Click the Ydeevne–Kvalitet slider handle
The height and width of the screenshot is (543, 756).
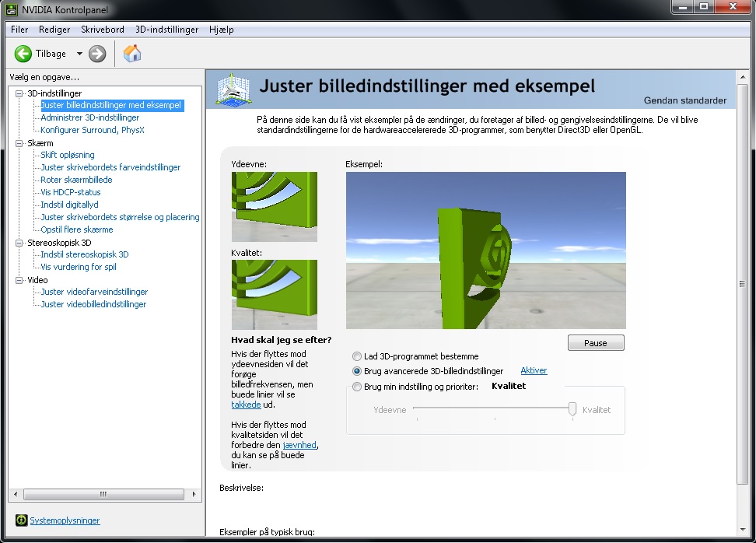[x=572, y=409]
